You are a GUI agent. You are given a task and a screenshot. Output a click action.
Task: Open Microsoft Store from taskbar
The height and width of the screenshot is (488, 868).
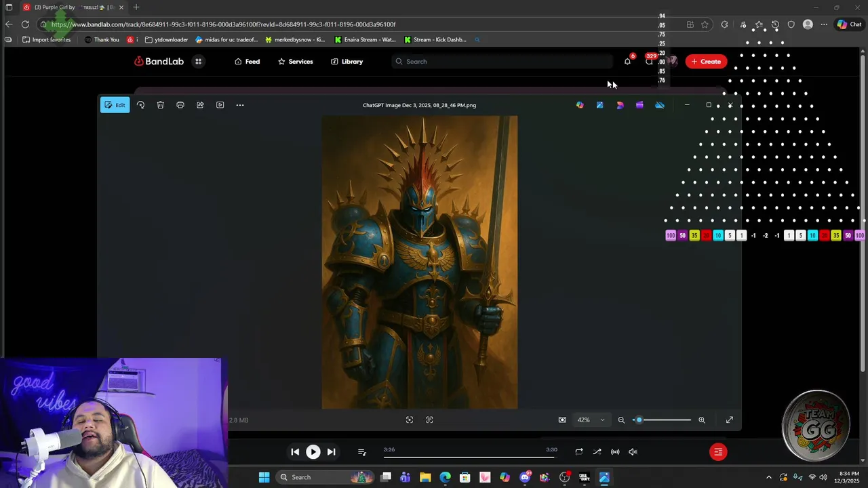(465, 477)
